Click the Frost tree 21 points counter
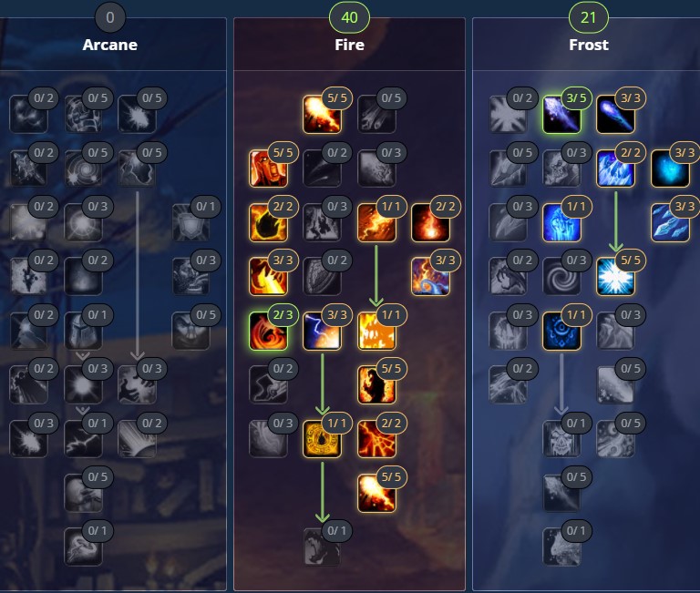Viewport: 700px width, 593px height. pyautogui.click(x=589, y=17)
